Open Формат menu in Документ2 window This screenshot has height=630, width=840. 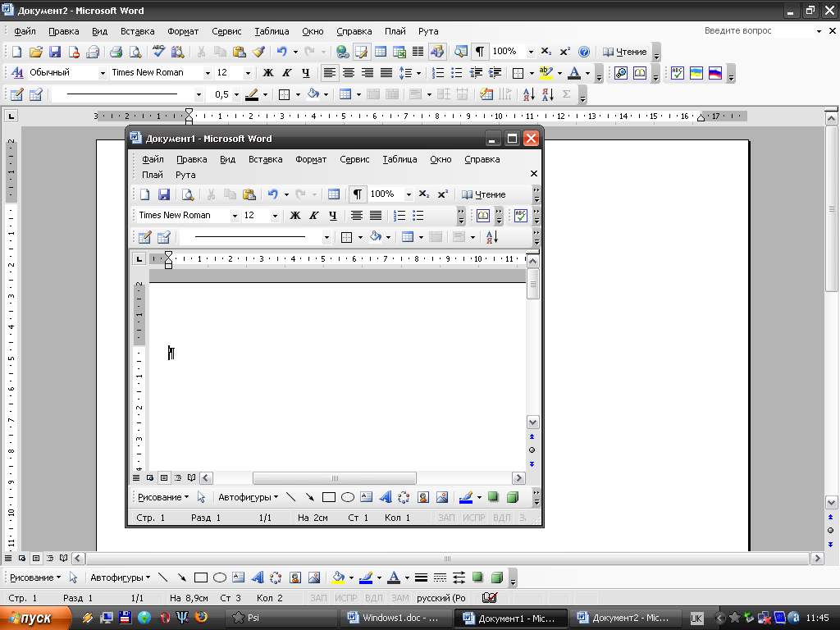click(x=183, y=32)
